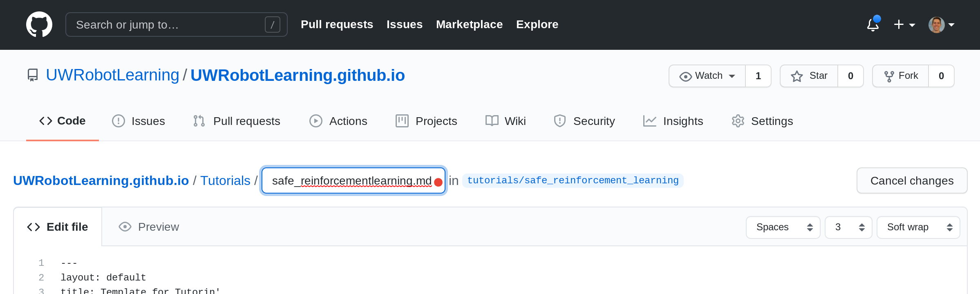Open GitHub home via Octocat logo
980x294 pixels.
(x=39, y=24)
